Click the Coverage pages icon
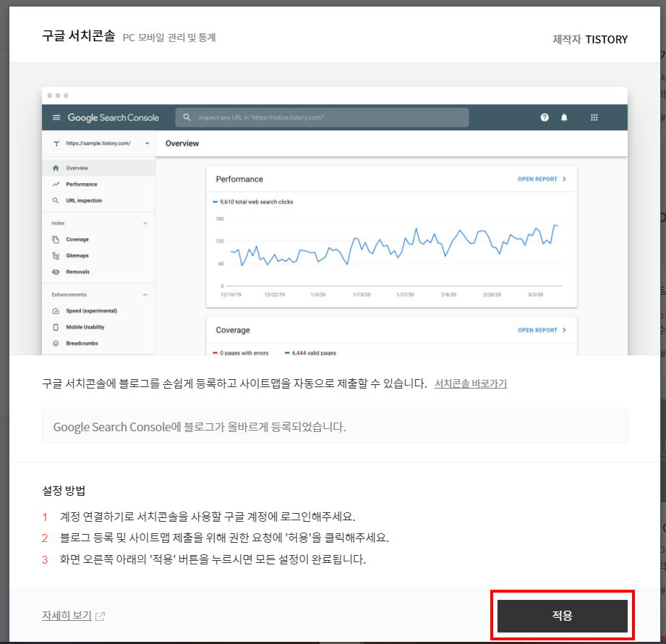 pyautogui.click(x=56, y=240)
